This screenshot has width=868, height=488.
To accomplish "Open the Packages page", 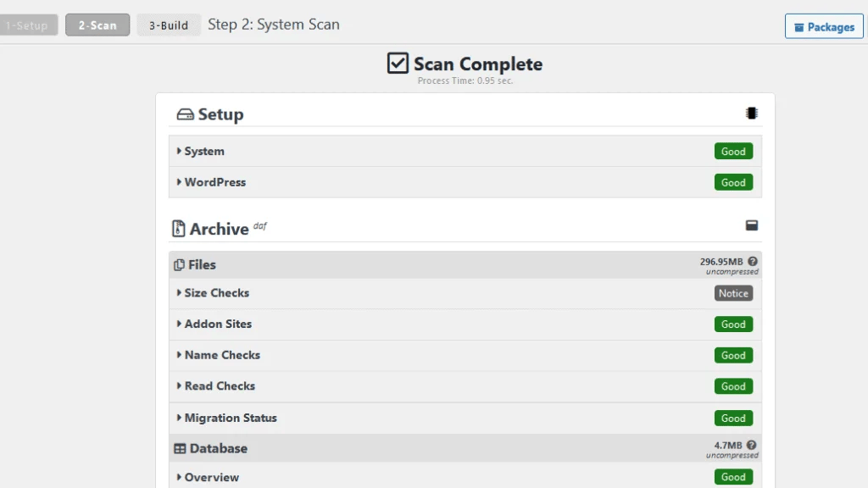I will 823,26.
